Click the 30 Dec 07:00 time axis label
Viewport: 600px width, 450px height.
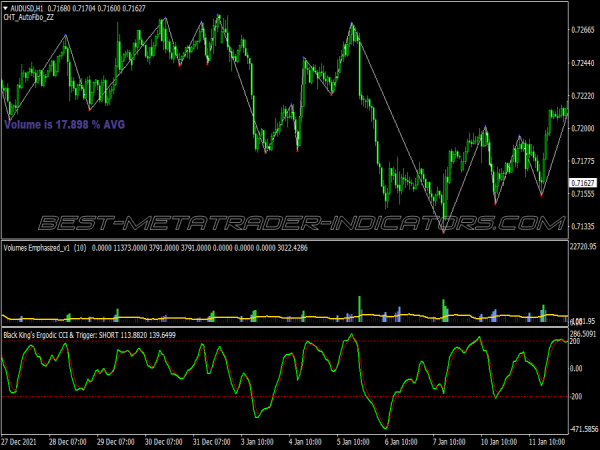(163, 442)
